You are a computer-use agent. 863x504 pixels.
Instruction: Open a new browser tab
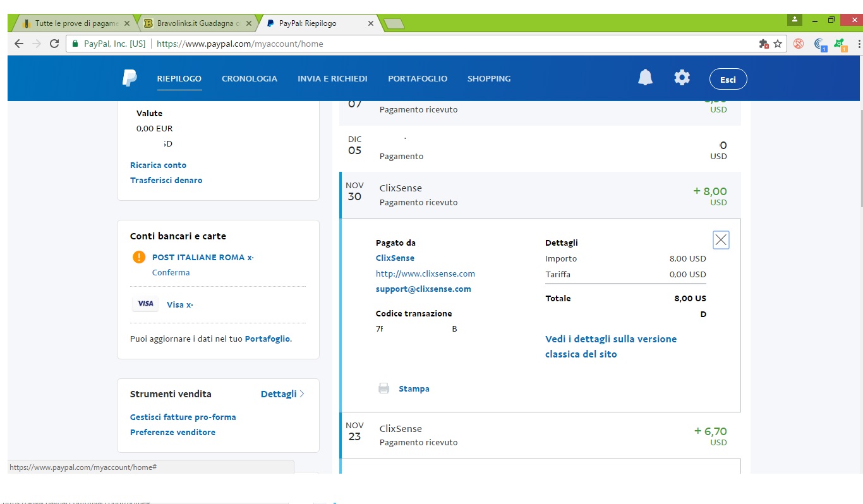click(x=394, y=24)
